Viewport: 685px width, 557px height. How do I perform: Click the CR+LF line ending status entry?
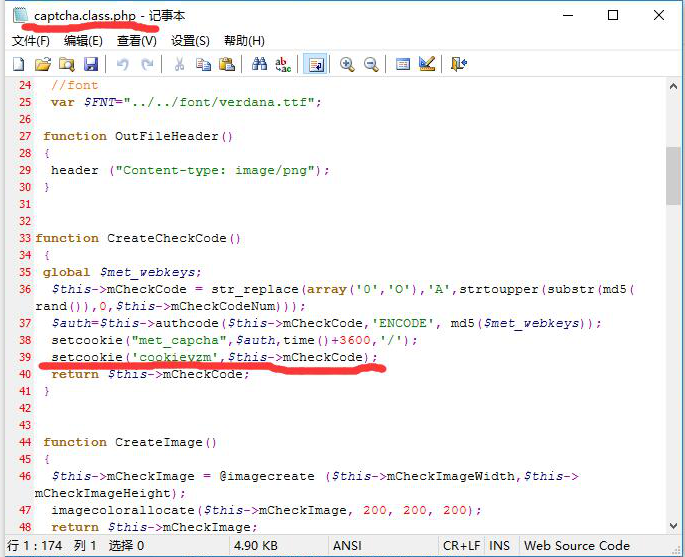tap(461, 546)
